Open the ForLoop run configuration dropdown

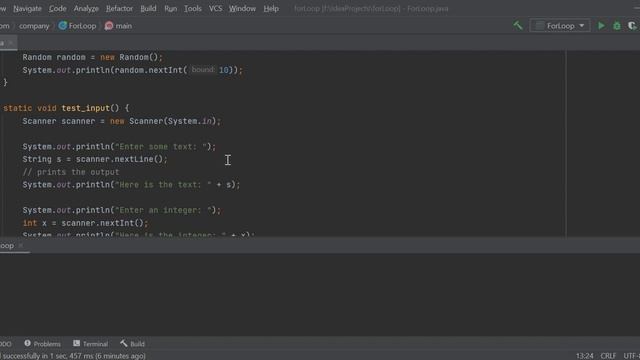(560, 26)
